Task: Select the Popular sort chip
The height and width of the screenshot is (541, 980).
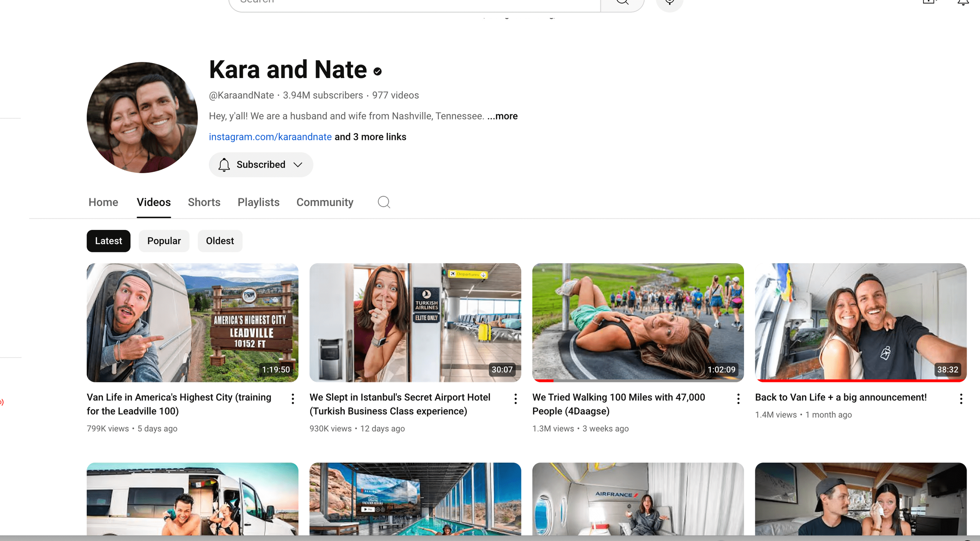Action: [164, 241]
